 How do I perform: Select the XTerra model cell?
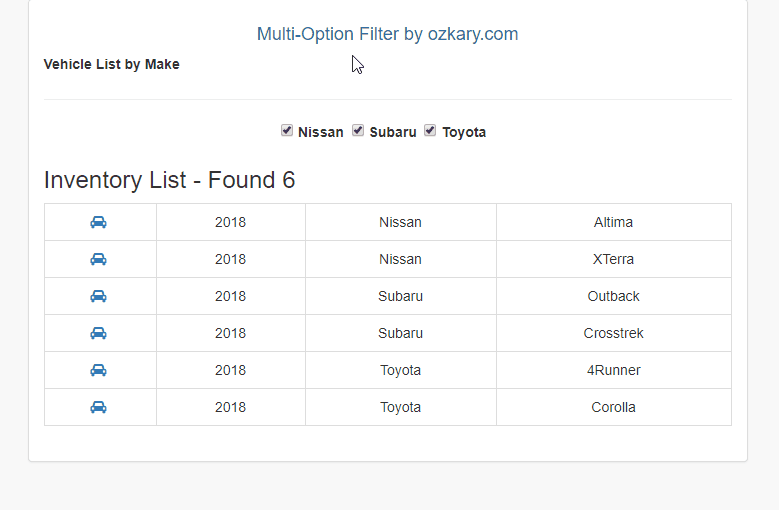[x=614, y=259]
